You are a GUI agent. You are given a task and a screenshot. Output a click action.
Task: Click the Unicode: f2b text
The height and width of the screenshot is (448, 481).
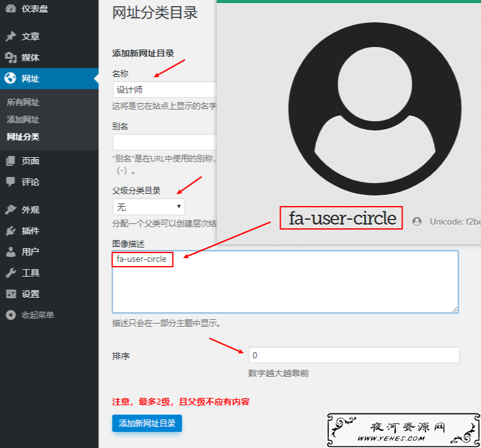tap(455, 222)
